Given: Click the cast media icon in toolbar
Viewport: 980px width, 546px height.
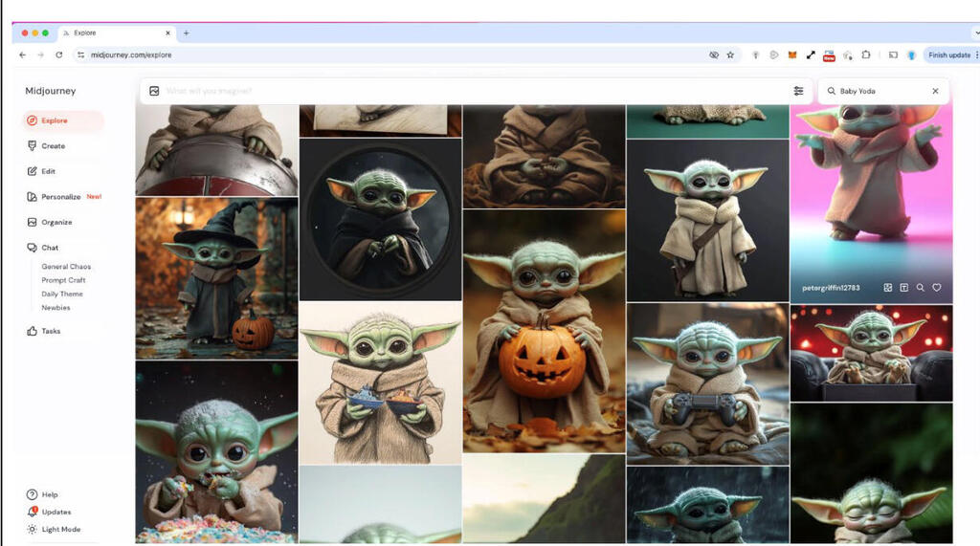Looking at the screenshot, I should [893, 55].
